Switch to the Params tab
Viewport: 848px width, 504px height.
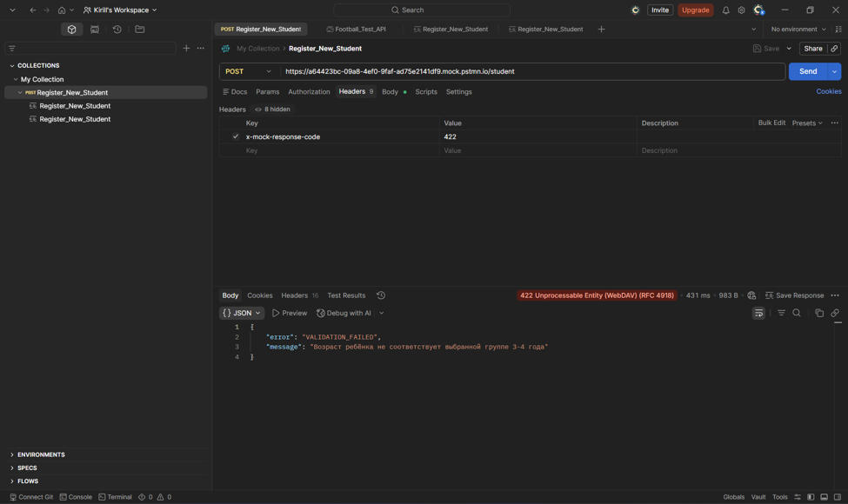268,92
